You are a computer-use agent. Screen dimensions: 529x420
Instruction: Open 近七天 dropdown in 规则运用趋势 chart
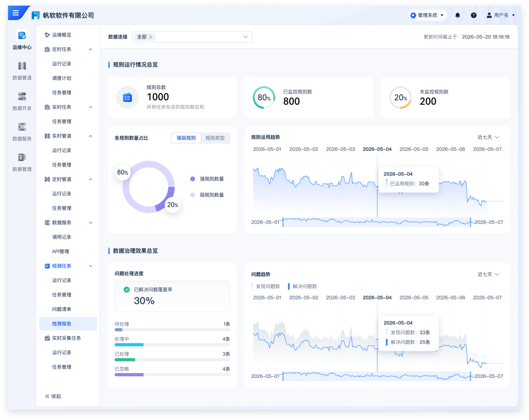click(488, 137)
